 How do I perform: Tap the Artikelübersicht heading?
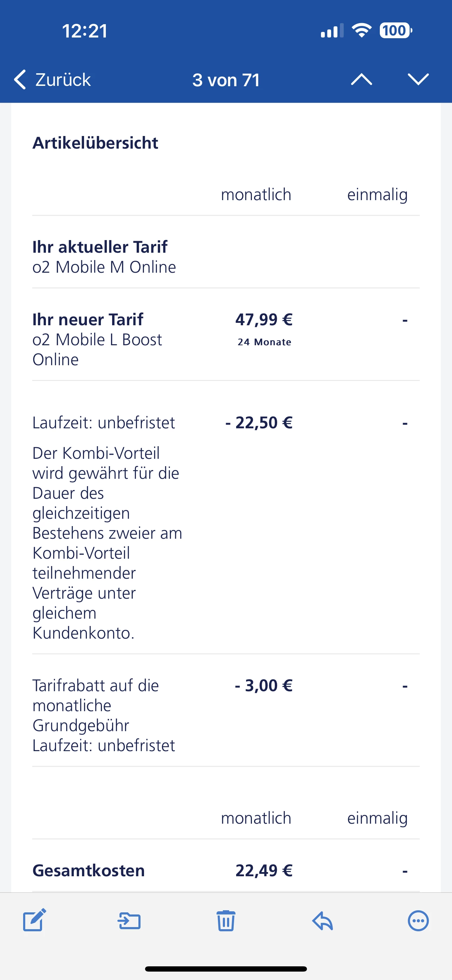(95, 143)
